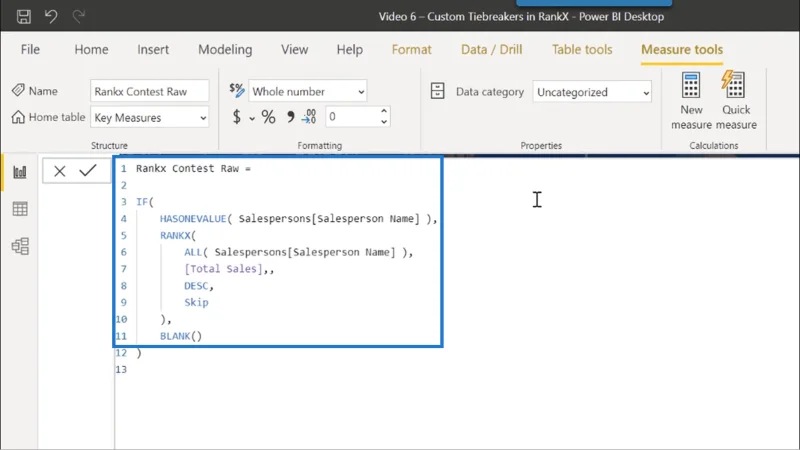Switch to Model view icon
This screenshot has height=450, width=800.
coord(20,246)
